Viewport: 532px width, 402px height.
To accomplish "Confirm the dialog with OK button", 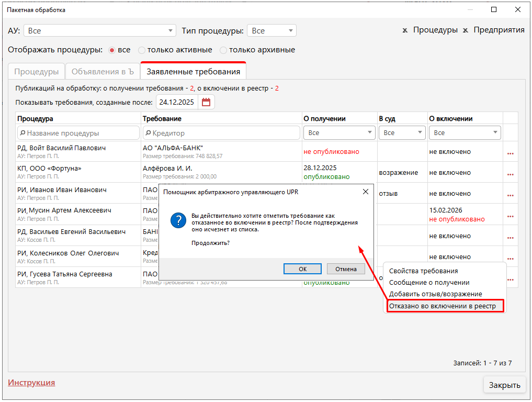I will (x=302, y=269).
